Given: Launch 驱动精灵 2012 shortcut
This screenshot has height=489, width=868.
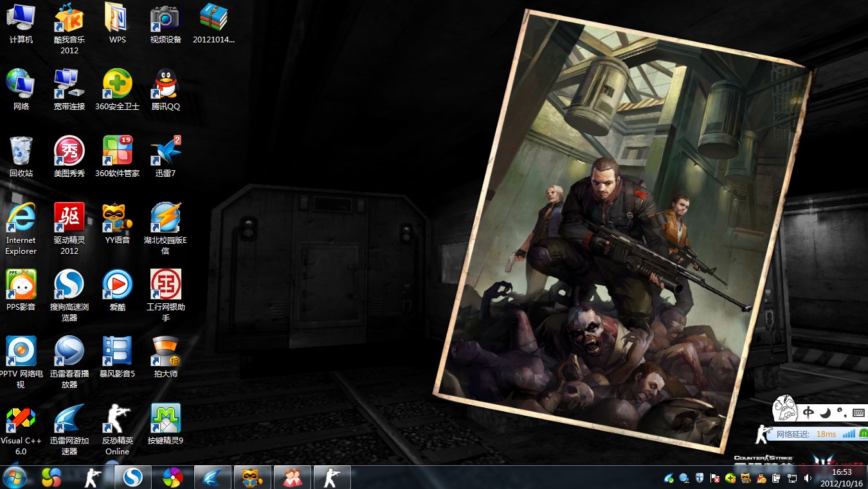Looking at the screenshot, I should (x=69, y=229).
